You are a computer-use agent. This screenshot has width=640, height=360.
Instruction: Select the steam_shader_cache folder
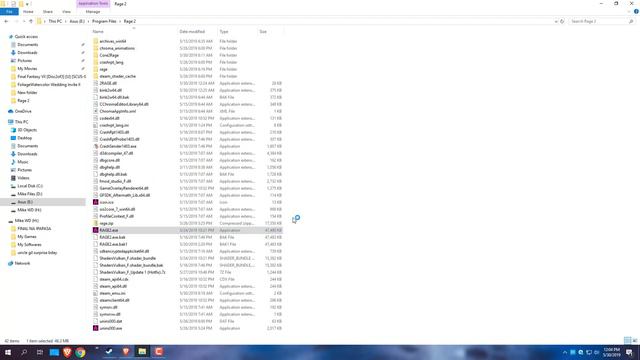[x=118, y=76]
